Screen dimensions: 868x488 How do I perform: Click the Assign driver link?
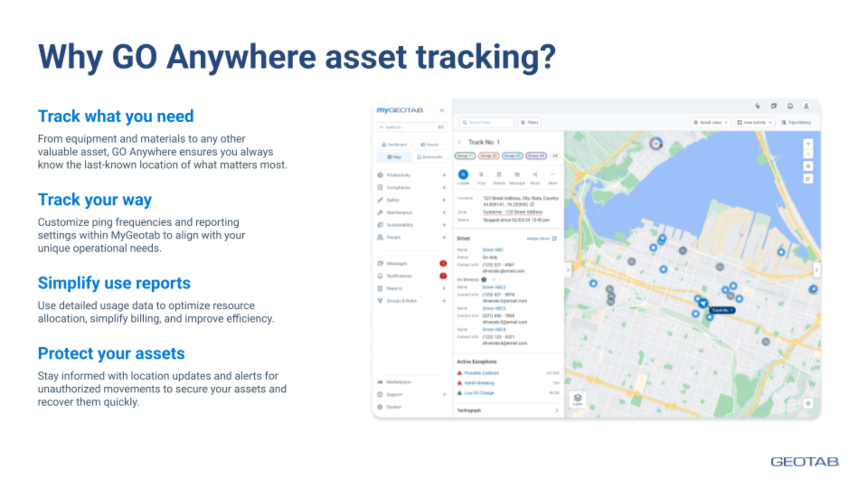pyautogui.click(x=541, y=238)
